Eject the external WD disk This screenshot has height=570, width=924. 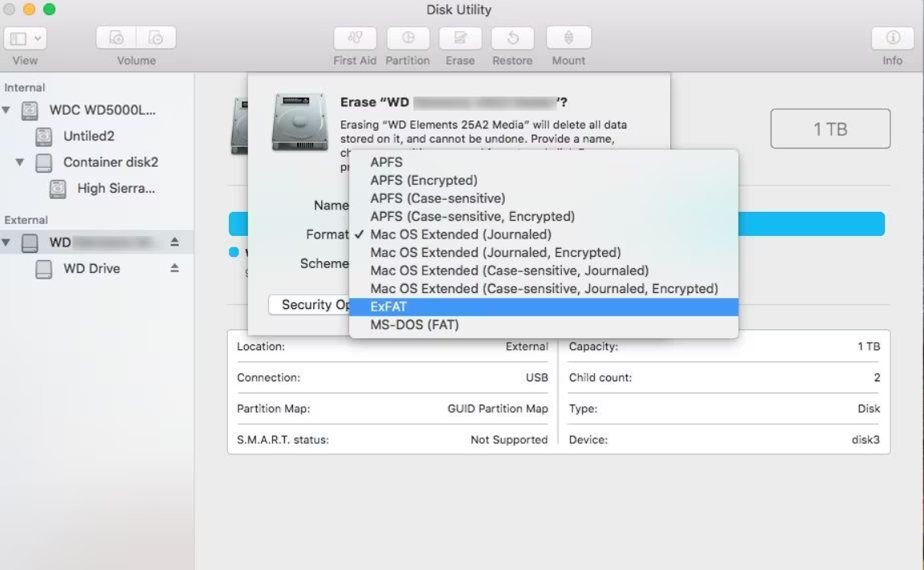pyautogui.click(x=174, y=242)
